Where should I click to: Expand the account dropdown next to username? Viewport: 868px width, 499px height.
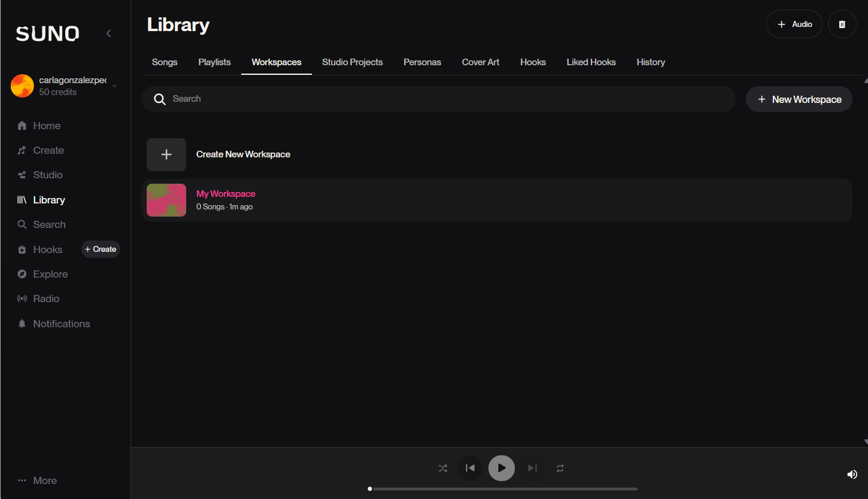[x=114, y=86]
